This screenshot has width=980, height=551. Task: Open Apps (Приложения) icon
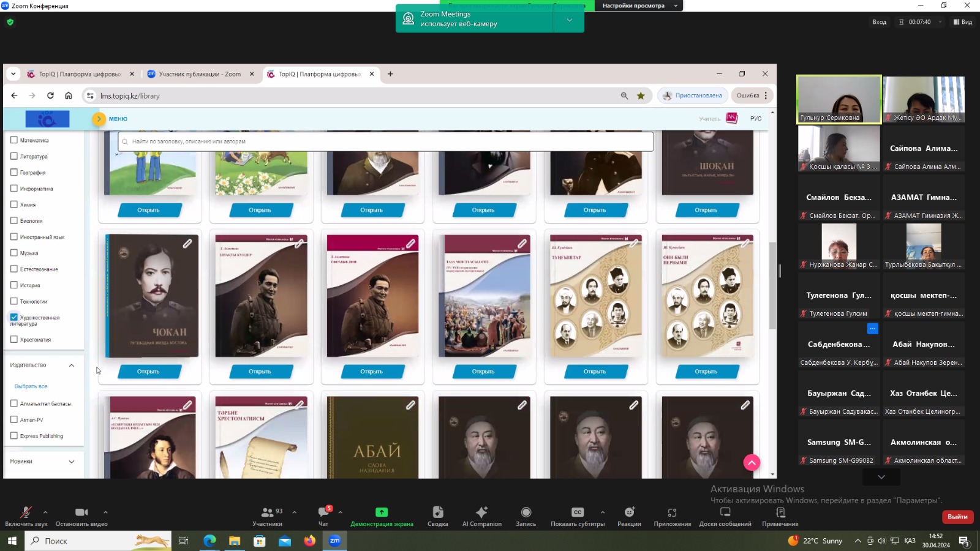pyautogui.click(x=672, y=512)
